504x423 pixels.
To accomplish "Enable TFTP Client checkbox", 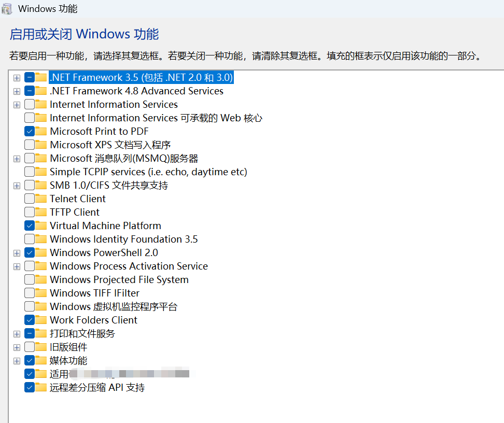I will point(30,213).
